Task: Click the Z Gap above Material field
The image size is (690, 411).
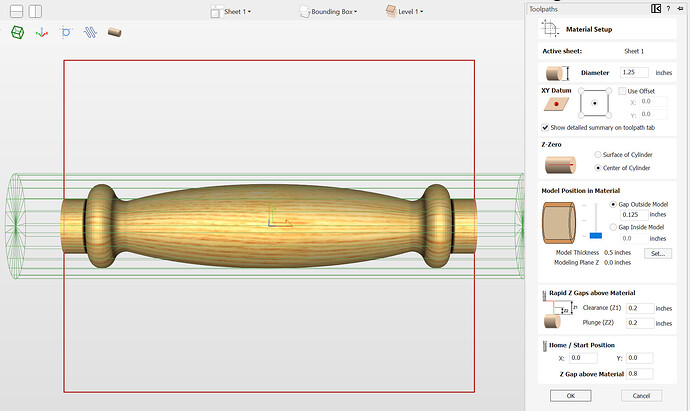Action: point(639,374)
